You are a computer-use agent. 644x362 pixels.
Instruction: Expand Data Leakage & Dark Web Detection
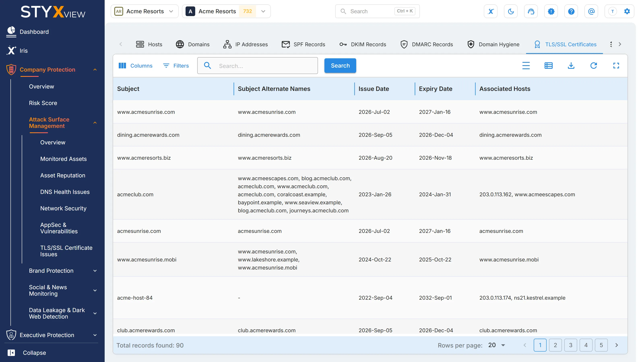(95, 313)
